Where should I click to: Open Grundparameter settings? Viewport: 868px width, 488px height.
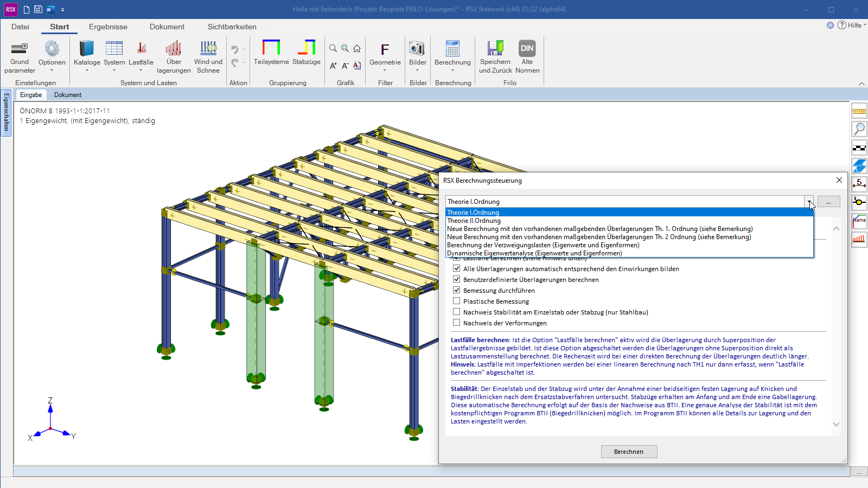click(x=20, y=56)
